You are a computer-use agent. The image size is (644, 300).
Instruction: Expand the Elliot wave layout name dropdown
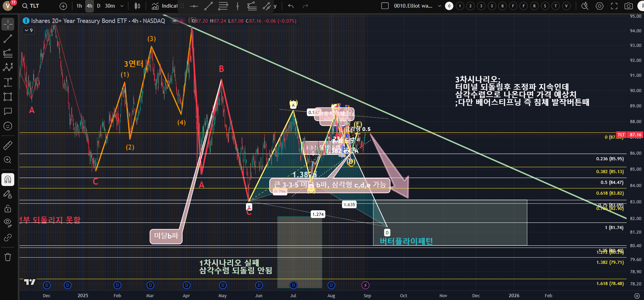tap(439, 6)
